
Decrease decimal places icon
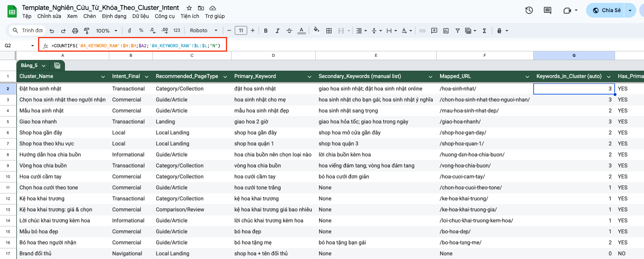(153, 30)
